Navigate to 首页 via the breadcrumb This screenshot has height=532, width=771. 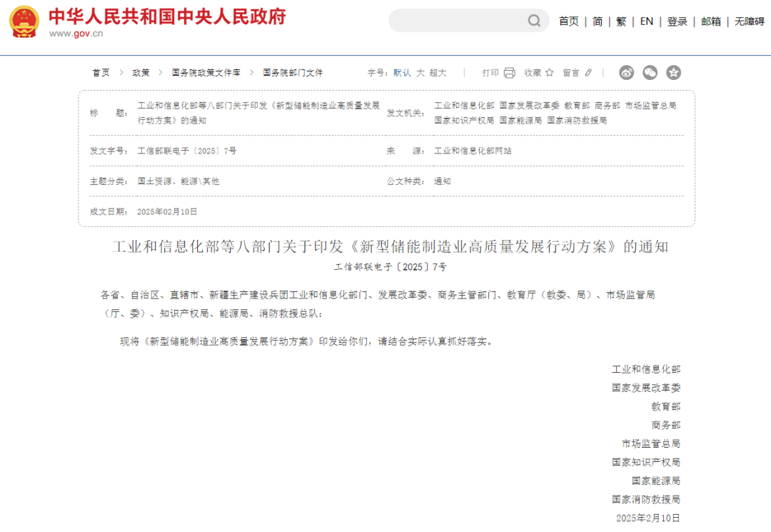point(100,72)
